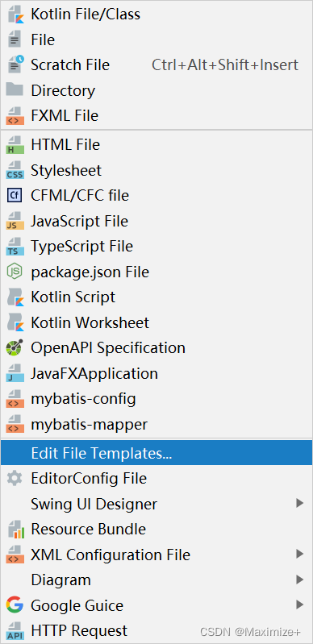Click the HTML File icon
The height and width of the screenshot is (644, 313).
[15, 145]
